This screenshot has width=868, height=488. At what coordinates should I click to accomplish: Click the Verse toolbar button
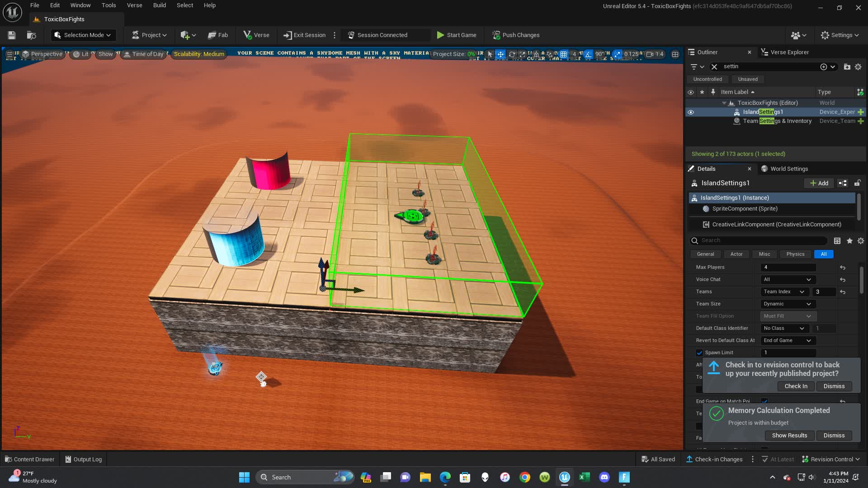click(256, 35)
